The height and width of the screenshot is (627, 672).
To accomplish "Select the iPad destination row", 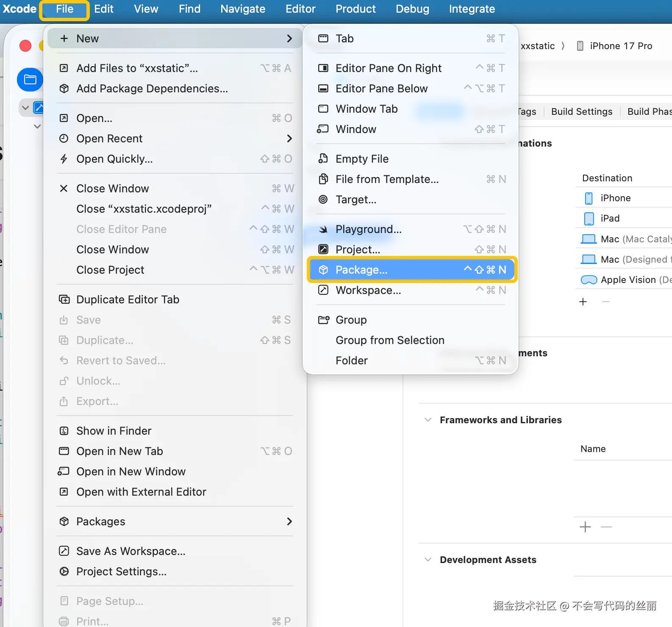I will pos(624,218).
